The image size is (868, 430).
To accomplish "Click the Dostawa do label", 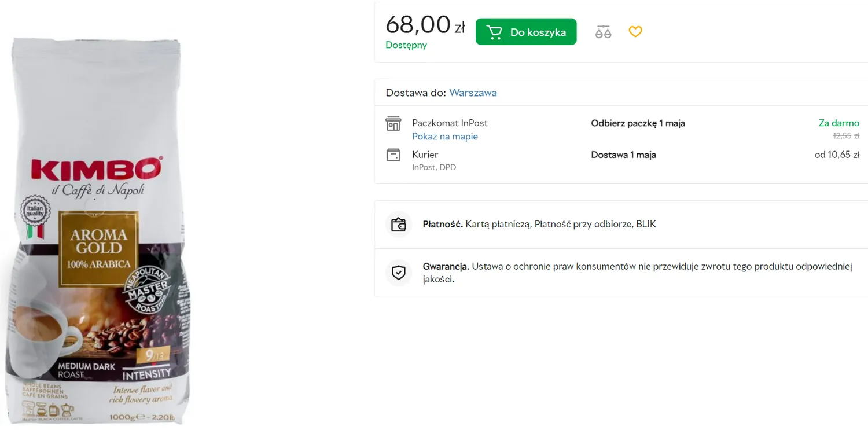I will [x=416, y=93].
